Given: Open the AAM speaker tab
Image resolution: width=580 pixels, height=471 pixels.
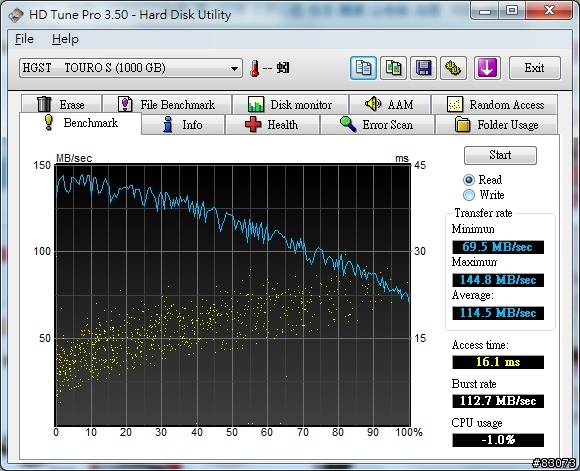Looking at the screenshot, I should point(390,105).
